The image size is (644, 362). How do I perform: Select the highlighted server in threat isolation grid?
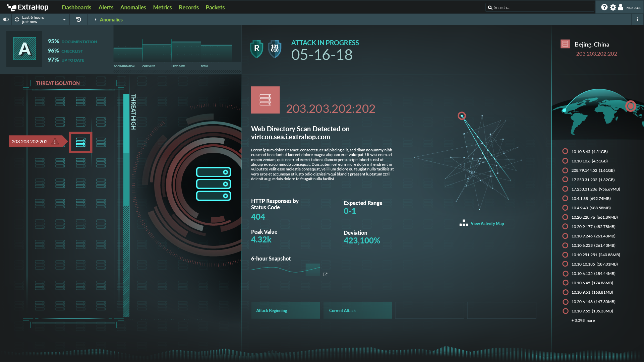click(x=80, y=142)
